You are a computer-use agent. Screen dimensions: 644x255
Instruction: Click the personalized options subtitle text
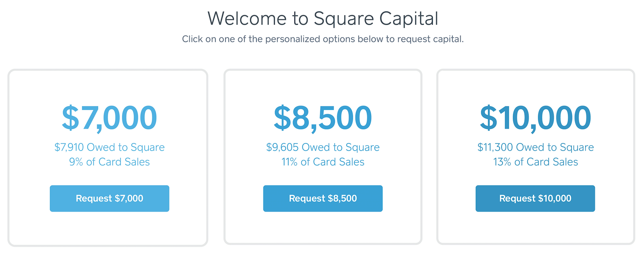click(323, 39)
